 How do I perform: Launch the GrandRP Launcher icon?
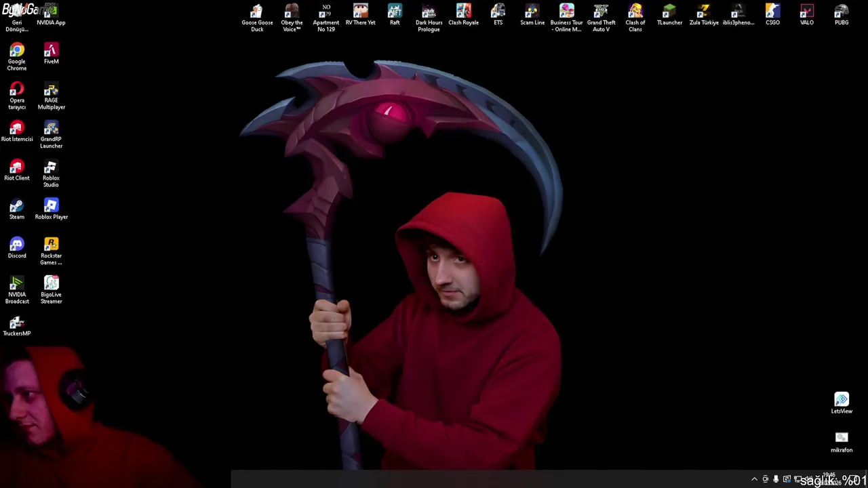(51, 135)
